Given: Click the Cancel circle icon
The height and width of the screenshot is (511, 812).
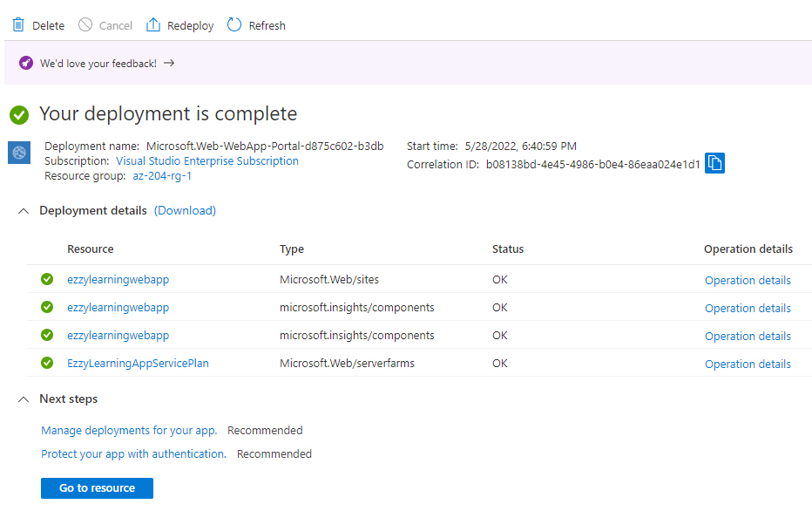Looking at the screenshot, I should point(85,25).
